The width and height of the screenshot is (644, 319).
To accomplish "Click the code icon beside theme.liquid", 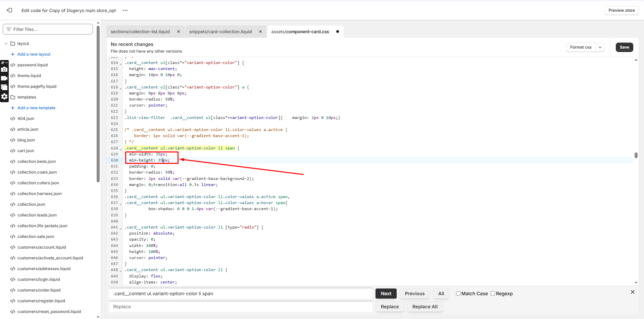I will 13,76.
